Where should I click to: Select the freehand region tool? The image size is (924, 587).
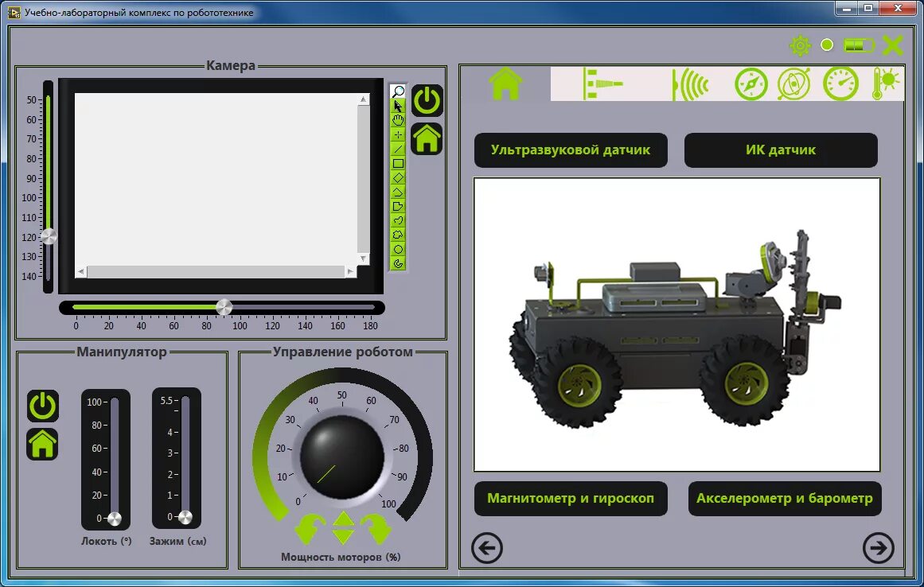pyautogui.click(x=399, y=235)
